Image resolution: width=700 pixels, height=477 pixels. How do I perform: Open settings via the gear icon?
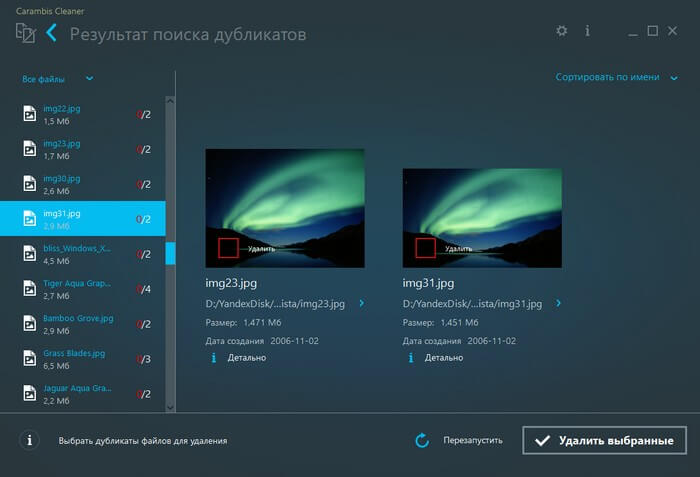(562, 31)
